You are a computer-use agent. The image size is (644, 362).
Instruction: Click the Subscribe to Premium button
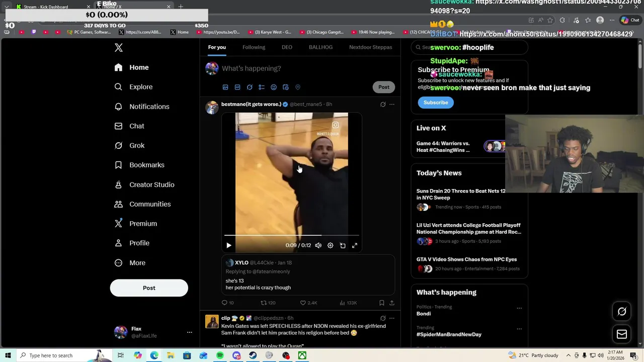click(x=436, y=103)
